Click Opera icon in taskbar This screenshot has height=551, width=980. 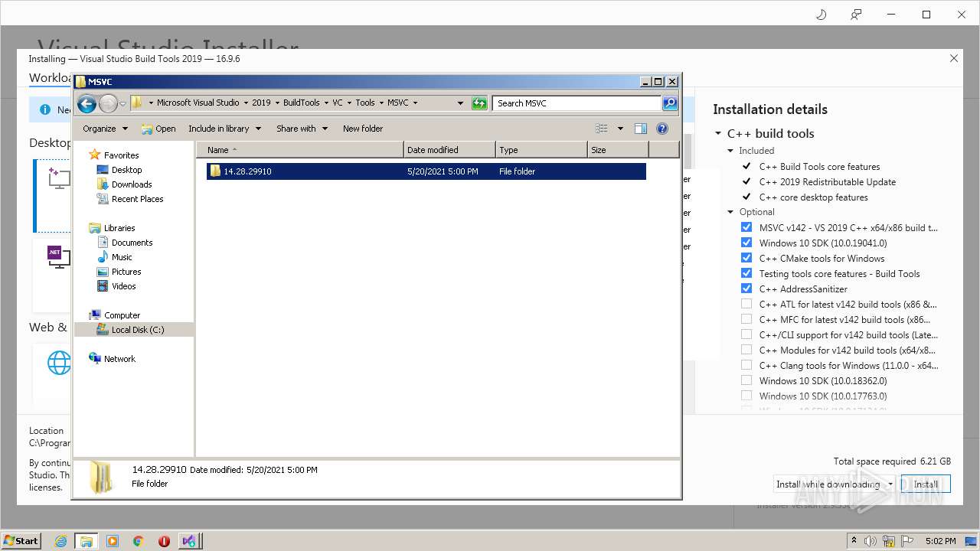coord(164,541)
